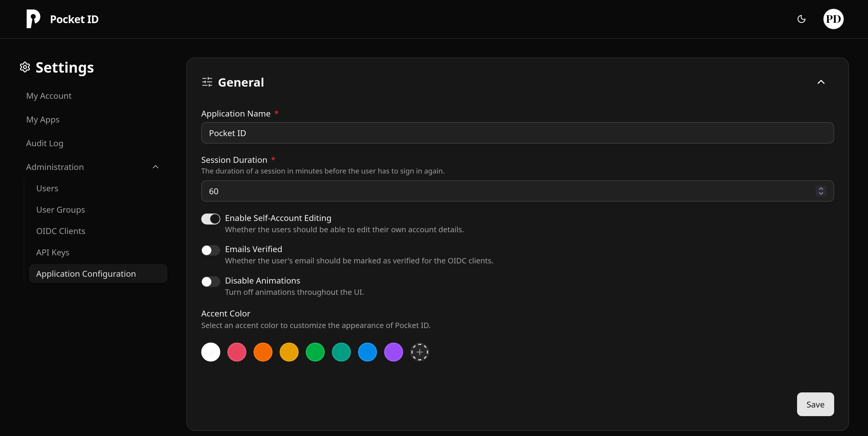Collapse the Administration section

(155, 167)
